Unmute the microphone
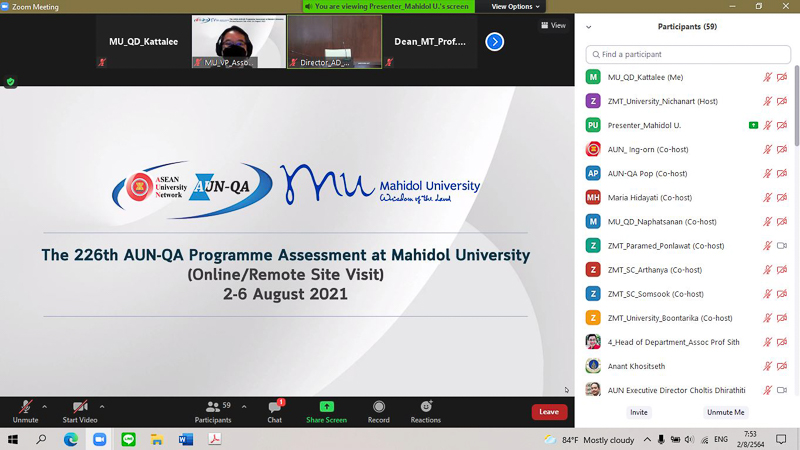Image resolution: width=800 pixels, height=450 pixels. pyautogui.click(x=25, y=408)
